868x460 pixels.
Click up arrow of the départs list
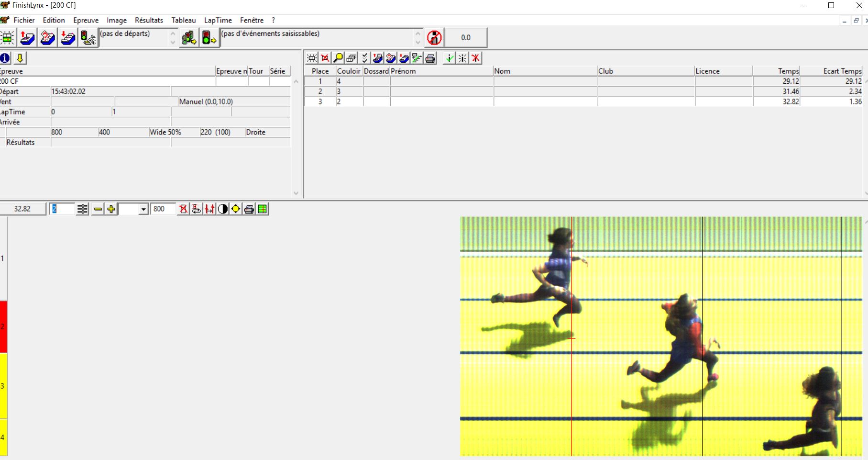click(x=173, y=34)
